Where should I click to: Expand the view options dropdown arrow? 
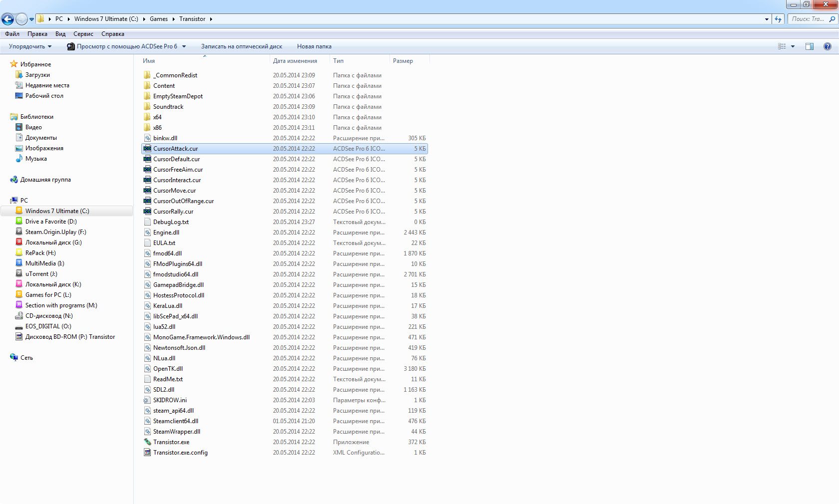click(793, 46)
